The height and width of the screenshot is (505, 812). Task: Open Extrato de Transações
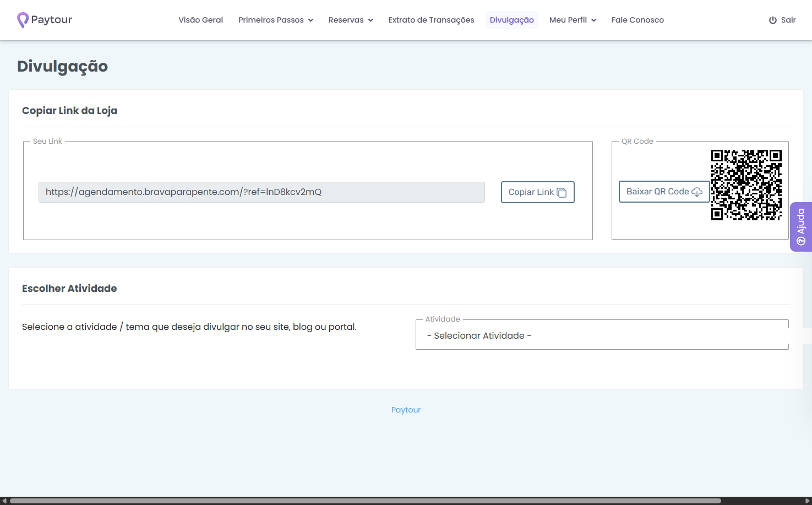click(431, 20)
